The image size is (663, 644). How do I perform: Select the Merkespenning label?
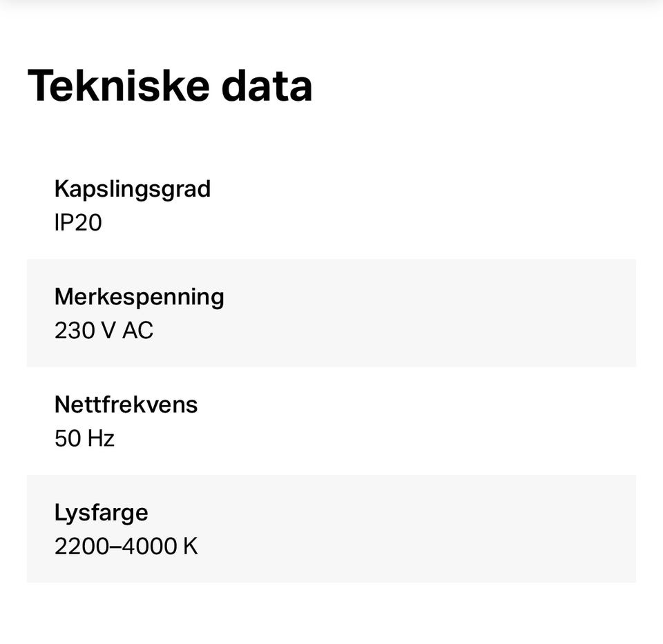(x=139, y=296)
